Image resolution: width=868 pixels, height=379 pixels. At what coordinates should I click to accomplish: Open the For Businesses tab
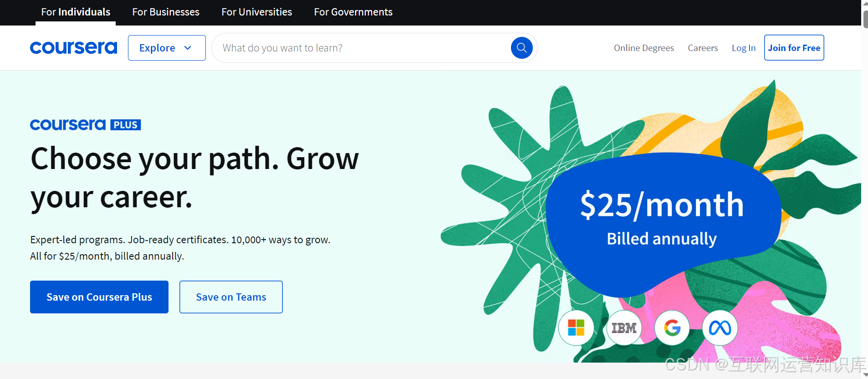(x=166, y=12)
